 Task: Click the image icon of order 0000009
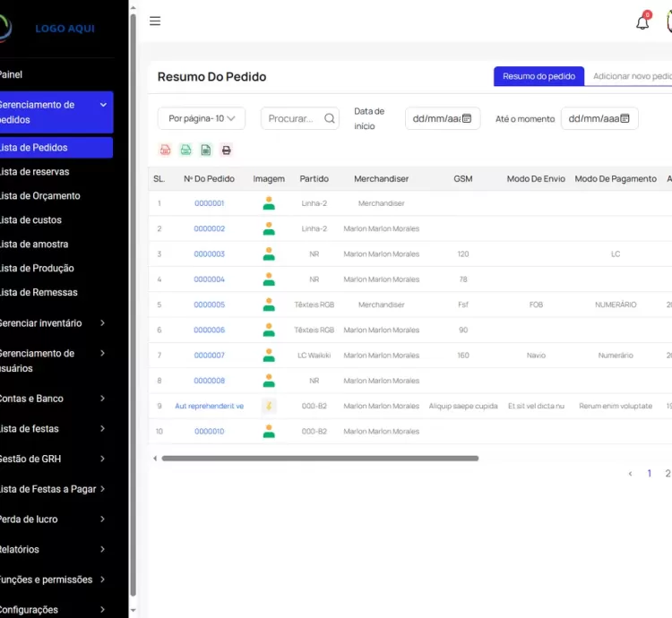(x=269, y=406)
